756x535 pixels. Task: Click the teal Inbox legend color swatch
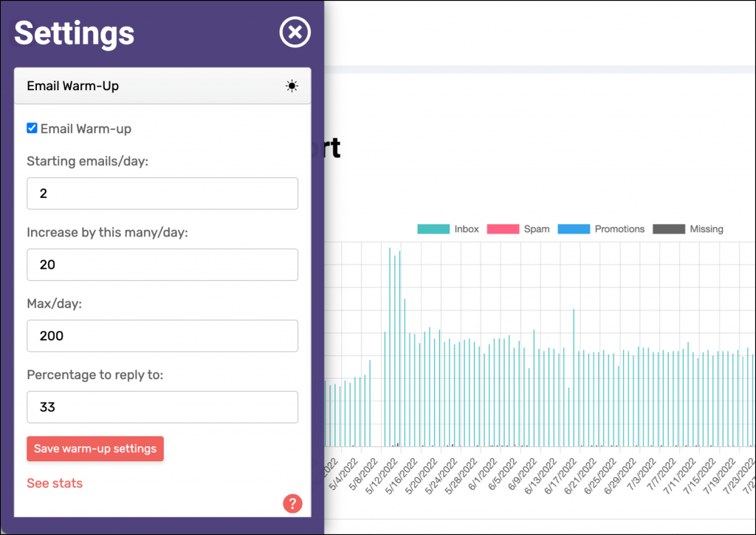(433, 229)
